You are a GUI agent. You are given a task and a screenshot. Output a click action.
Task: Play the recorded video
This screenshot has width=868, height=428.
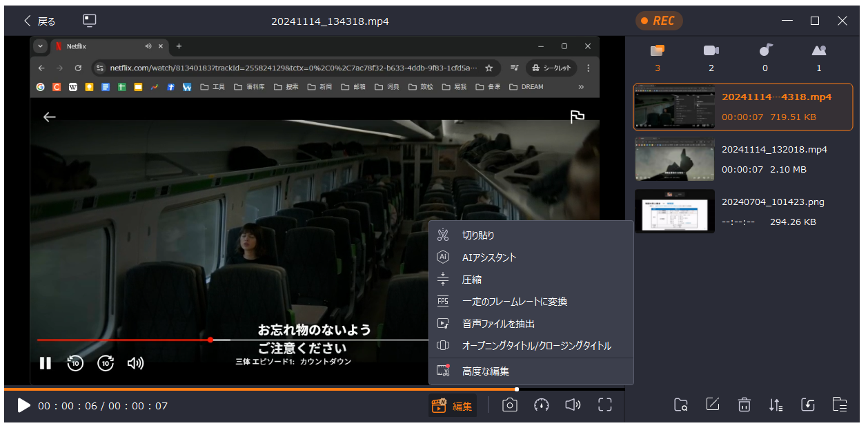[23, 406]
